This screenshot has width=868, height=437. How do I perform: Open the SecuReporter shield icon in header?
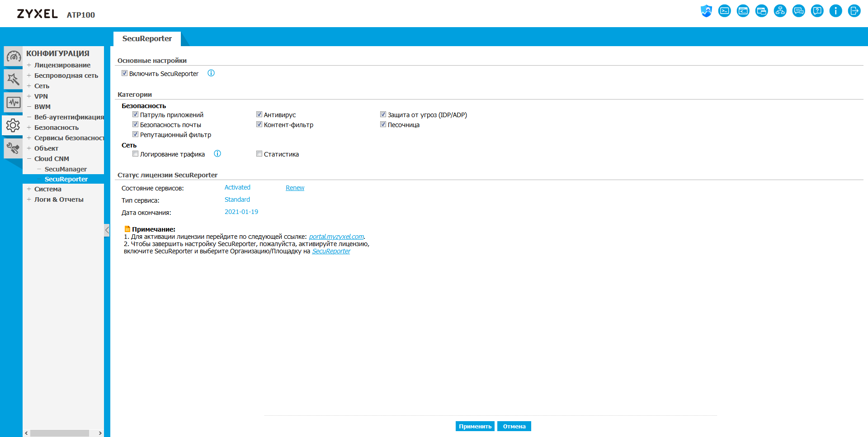pyautogui.click(x=706, y=11)
